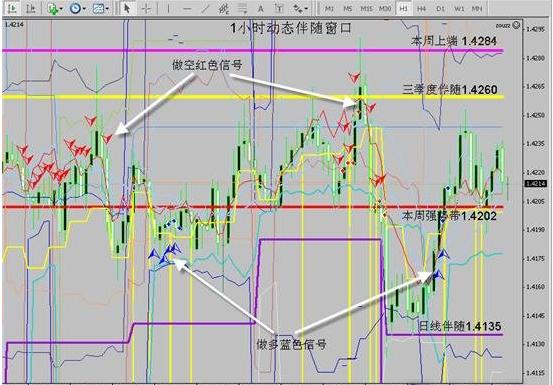This screenshot has width=553, height=385.
Task: Open indicators list with green plus icon
Action: coord(52,8)
